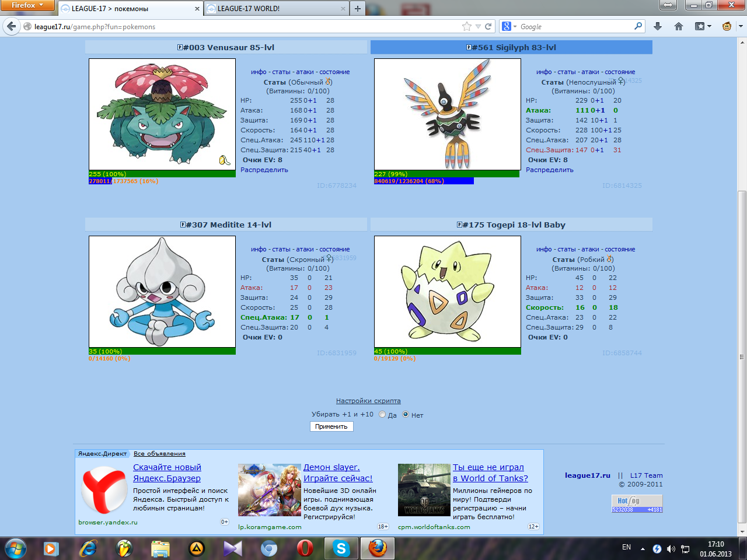The height and width of the screenshot is (560, 747).
Task: Click the Venusaur picture
Action: (162, 114)
